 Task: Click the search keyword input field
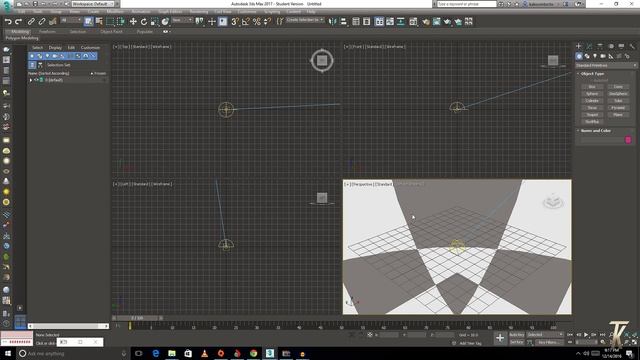click(467, 4)
